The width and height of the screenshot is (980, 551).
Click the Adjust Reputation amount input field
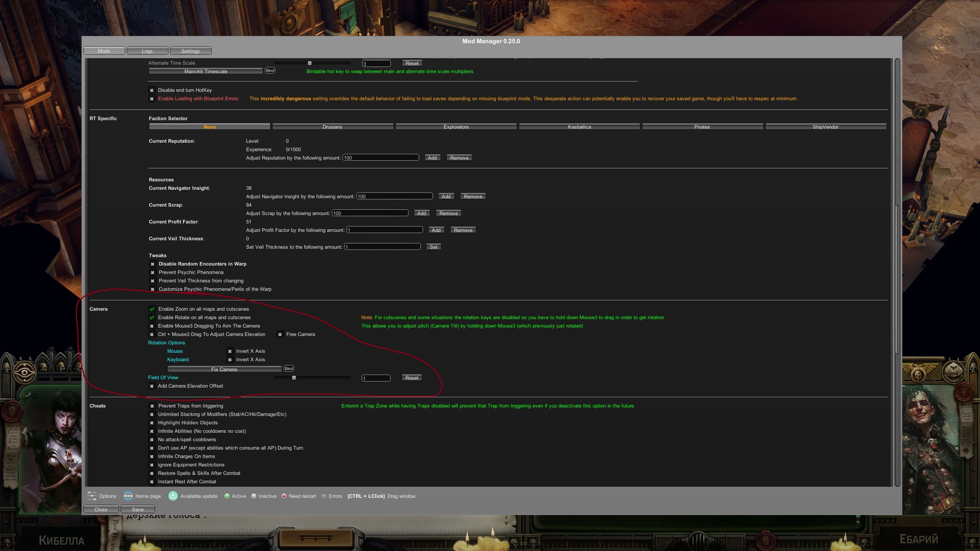click(381, 158)
